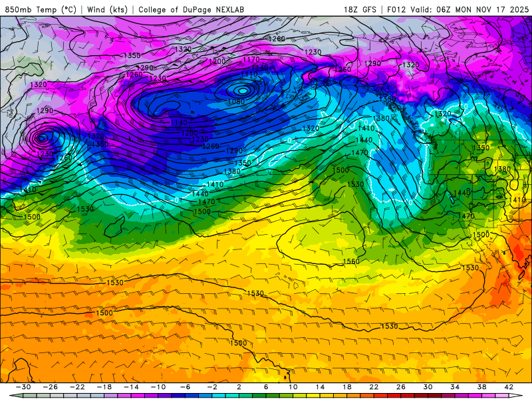Screen dimensions: 532x399
Task: Select the "College of DuPage NEXLAB" credit text
Action: 191,9
